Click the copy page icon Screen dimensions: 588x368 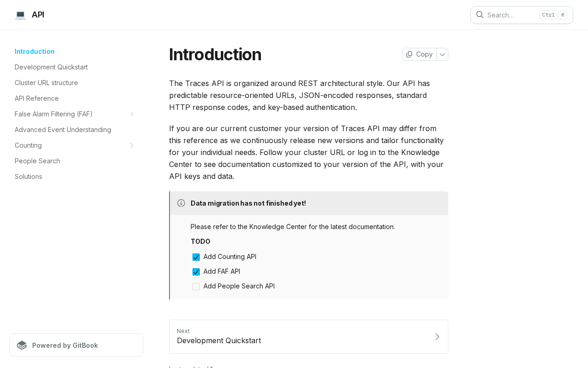click(409, 54)
